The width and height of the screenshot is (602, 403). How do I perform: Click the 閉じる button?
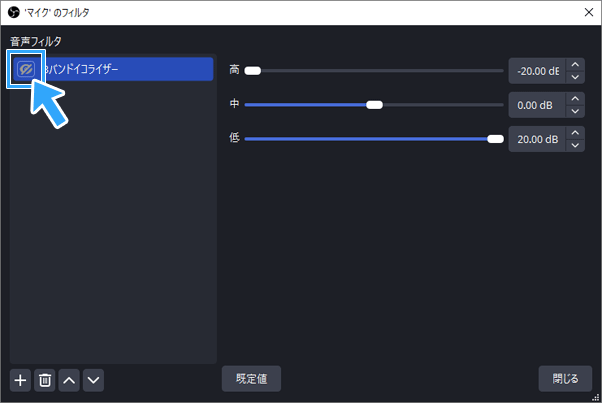click(x=565, y=379)
